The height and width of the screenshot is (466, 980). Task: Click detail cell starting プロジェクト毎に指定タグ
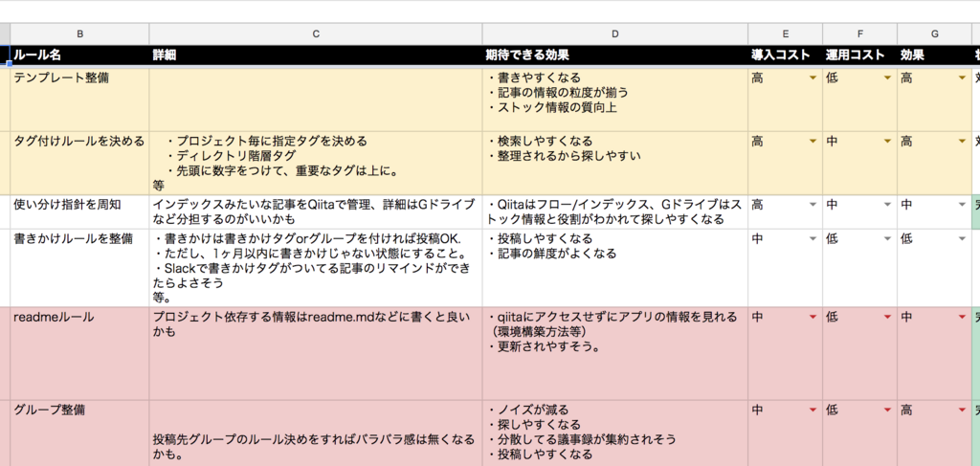[316, 163]
